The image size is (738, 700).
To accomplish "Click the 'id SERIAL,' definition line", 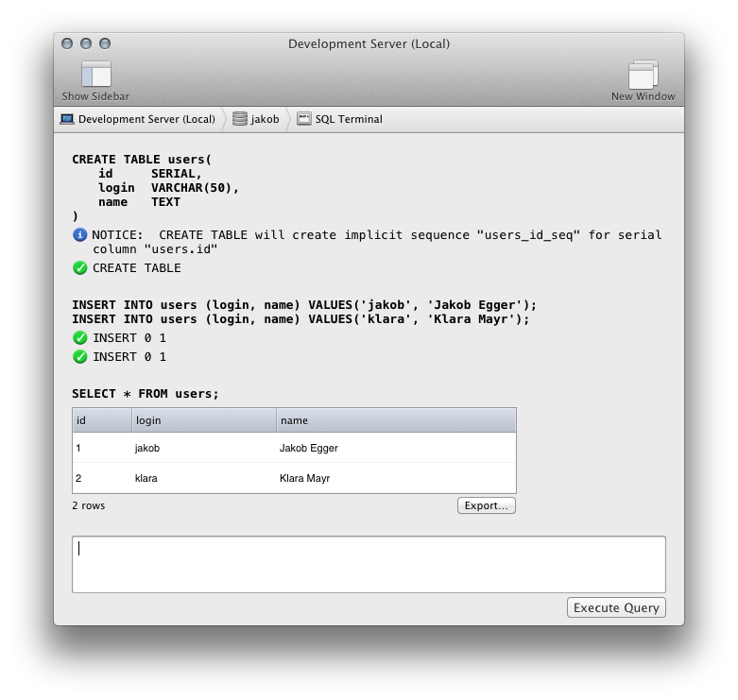I will click(x=150, y=174).
